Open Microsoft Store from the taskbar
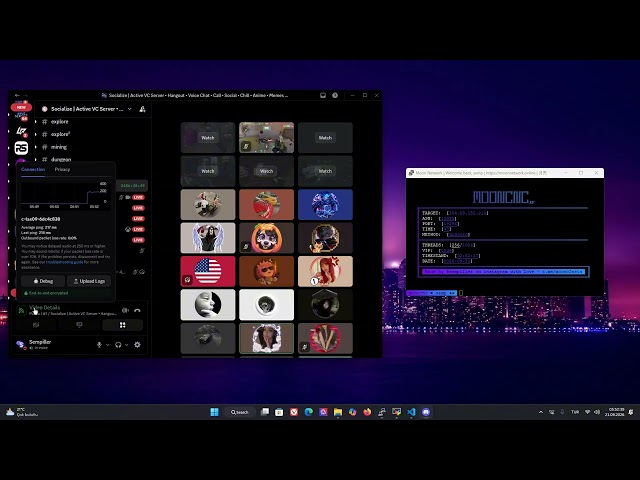Viewport: 640px width, 480px height. pyautogui.click(x=279, y=412)
